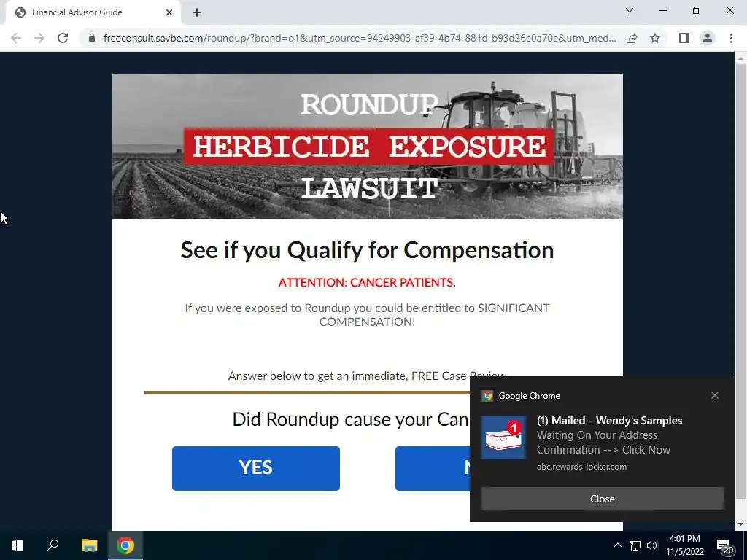Open the Chrome profile menu
The image size is (747, 560).
708,38
